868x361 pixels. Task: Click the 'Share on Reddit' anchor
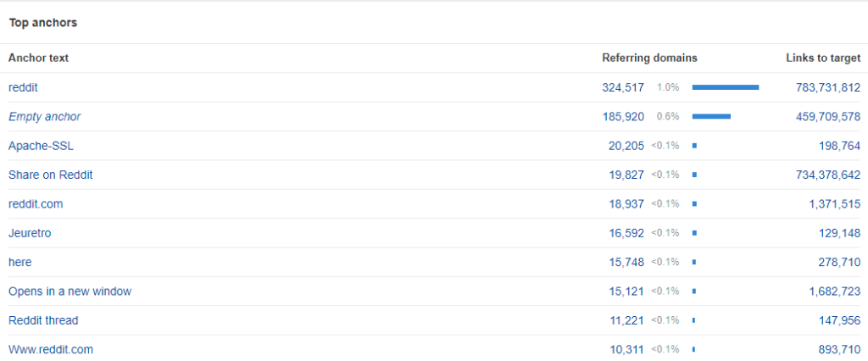click(x=50, y=175)
